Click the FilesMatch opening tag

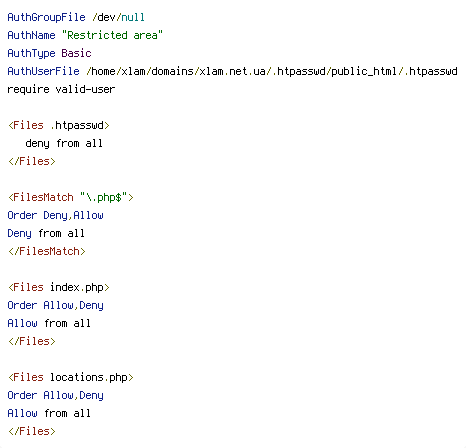click(71, 197)
